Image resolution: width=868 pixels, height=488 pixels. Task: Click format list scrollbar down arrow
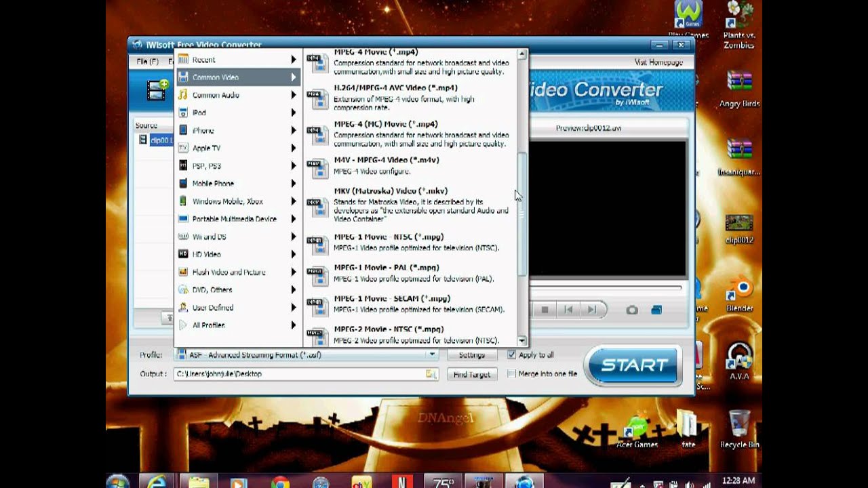(x=521, y=341)
